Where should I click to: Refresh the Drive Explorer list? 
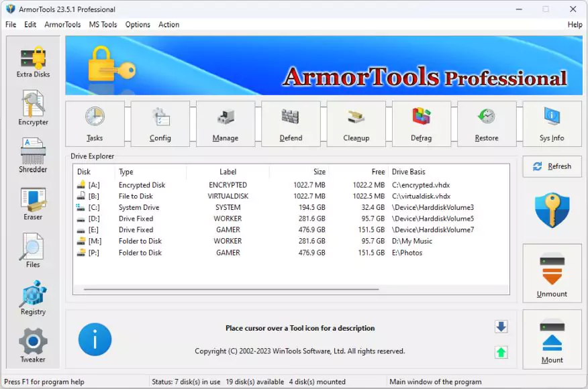pyautogui.click(x=552, y=166)
